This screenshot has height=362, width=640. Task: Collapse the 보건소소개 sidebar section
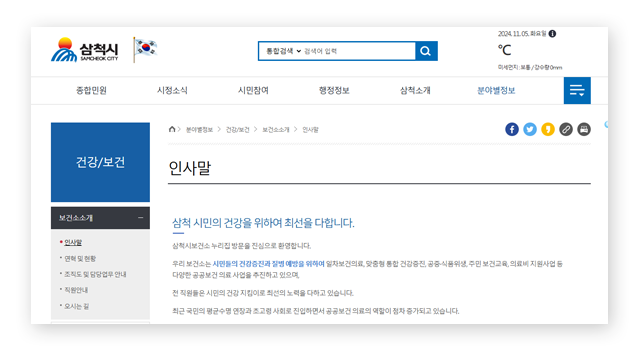point(100,218)
